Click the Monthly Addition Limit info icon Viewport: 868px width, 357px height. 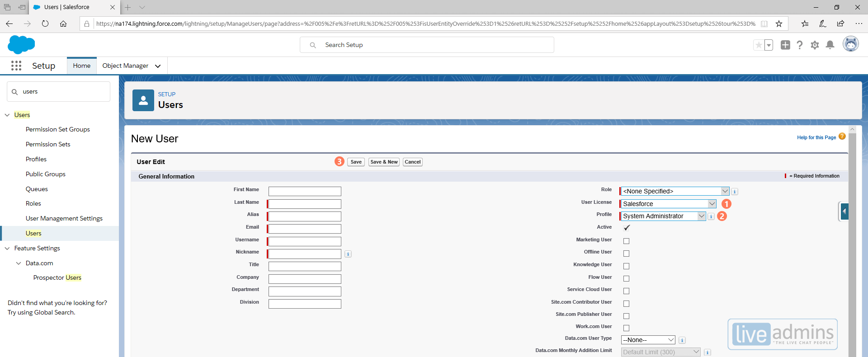pyautogui.click(x=708, y=352)
